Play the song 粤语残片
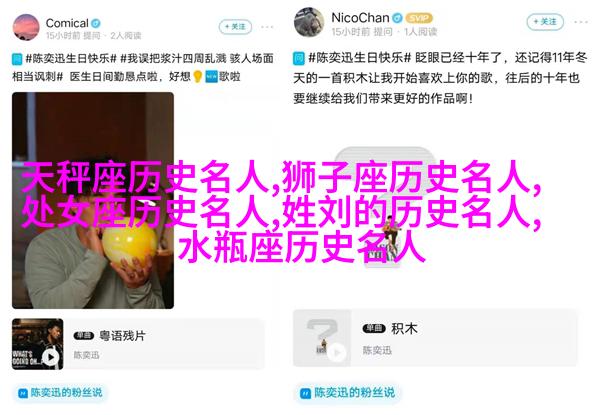This screenshot has width=600, height=415. 51,357
